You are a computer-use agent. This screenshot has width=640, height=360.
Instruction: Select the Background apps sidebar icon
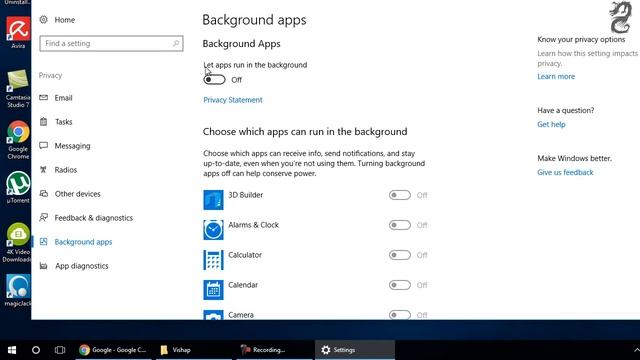click(x=44, y=242)
